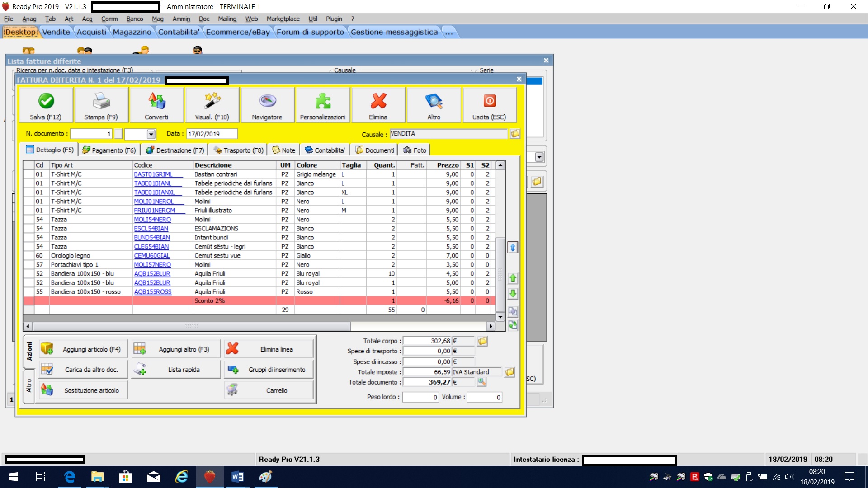Click the Data field 17/02/2019
Image resolution: width=868 pixels, height=488 pixels.
point(212,134)
